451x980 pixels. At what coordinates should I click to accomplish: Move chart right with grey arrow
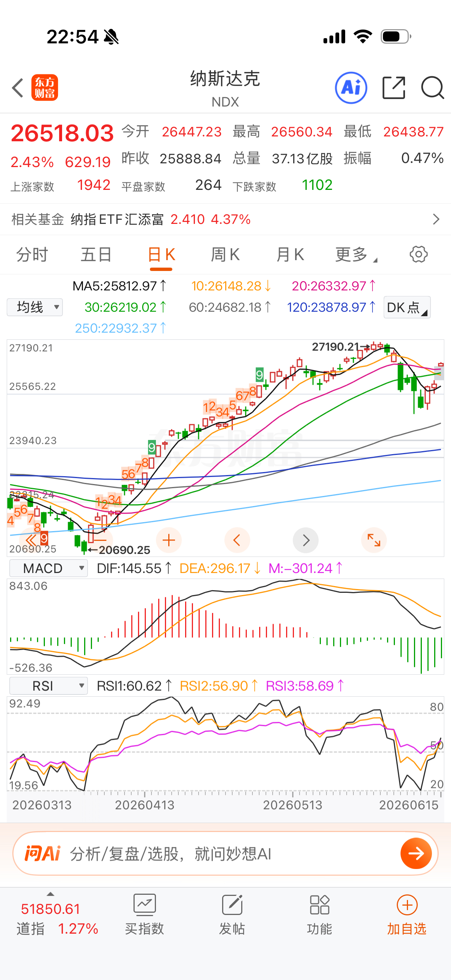click(306, 540)
